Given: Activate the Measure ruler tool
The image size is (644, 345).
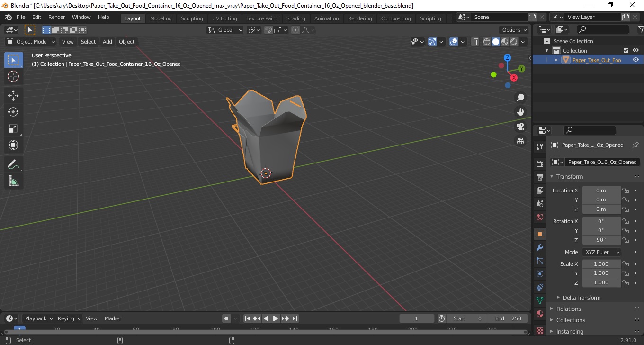Looking at the screenshot, I should pyautogui.click(x=13, y=181).
